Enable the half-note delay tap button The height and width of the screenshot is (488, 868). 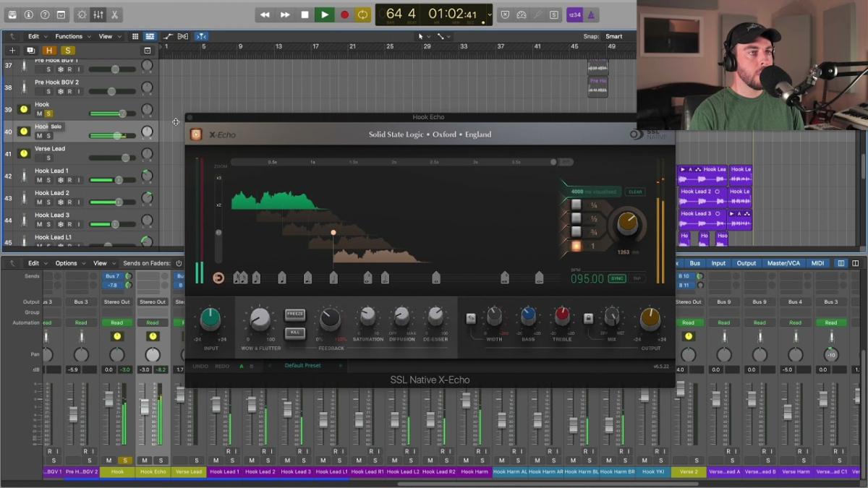[576, 218]
